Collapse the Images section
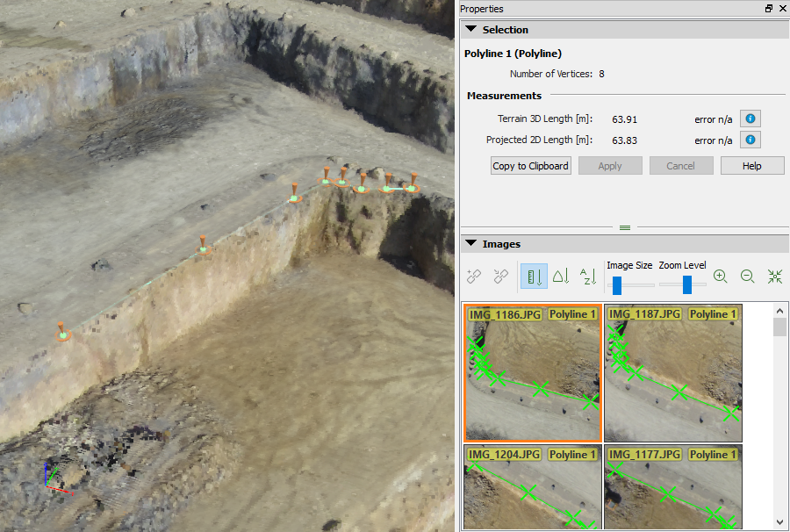The width and height of the screenshot is (790, 532). pos(470,244)
